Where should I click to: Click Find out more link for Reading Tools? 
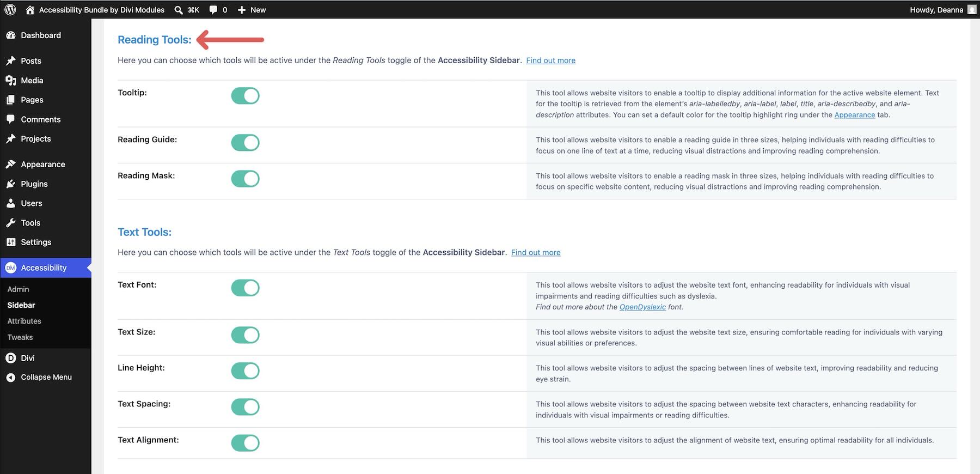pos(550,60)
